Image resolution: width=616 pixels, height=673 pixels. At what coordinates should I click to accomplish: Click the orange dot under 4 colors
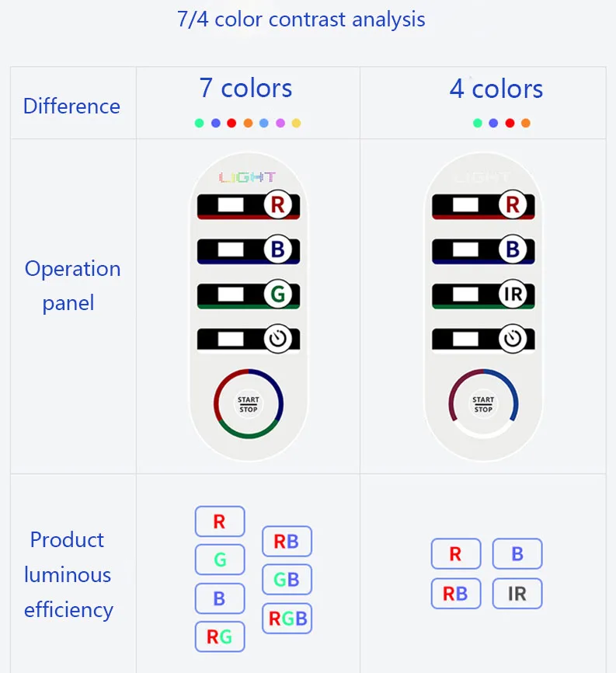tap(526, 123)
